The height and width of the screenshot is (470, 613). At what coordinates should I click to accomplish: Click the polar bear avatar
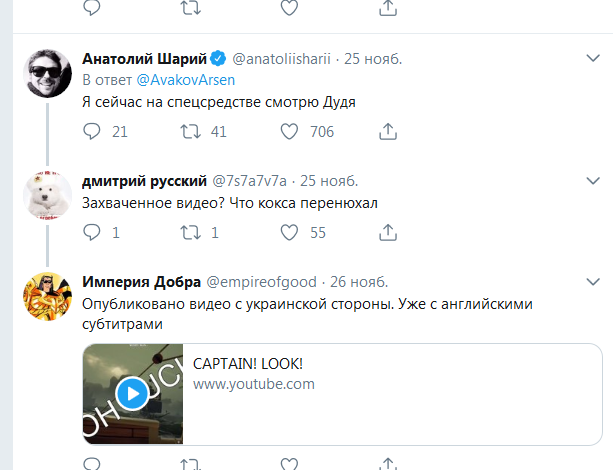[45, 192]
